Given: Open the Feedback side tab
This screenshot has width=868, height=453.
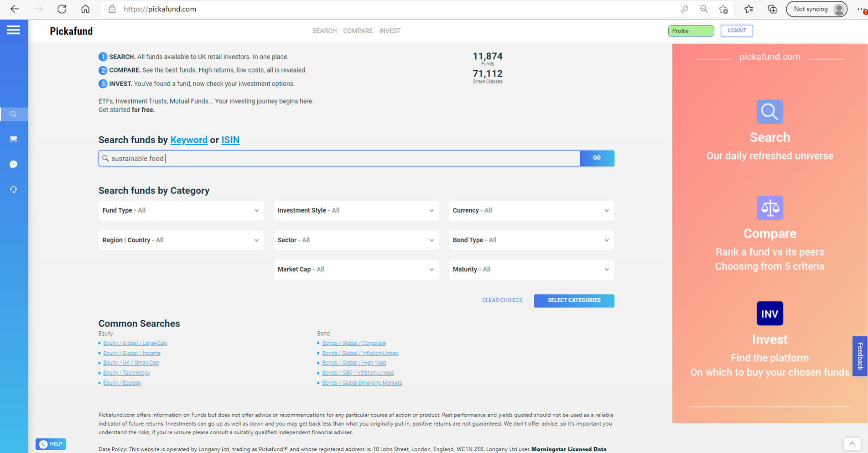Looking at the screenshot, I should coord(860,356).
